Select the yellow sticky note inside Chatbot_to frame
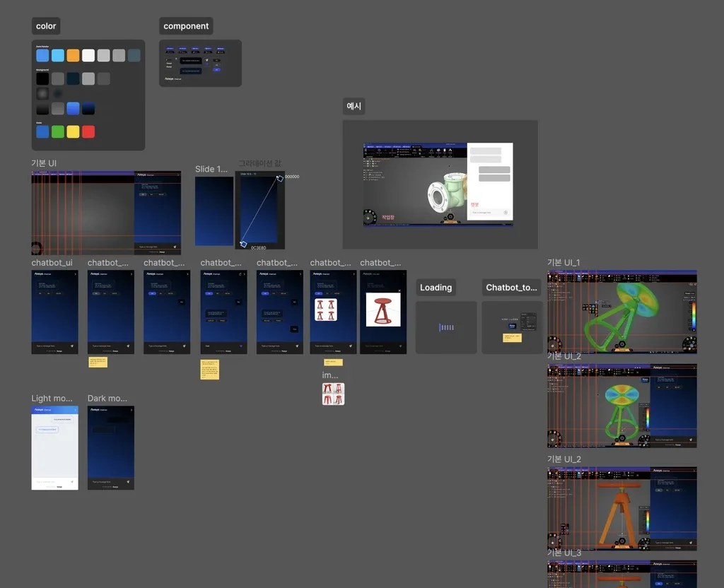This screenshot has height=588, width=724. point(512,338)
